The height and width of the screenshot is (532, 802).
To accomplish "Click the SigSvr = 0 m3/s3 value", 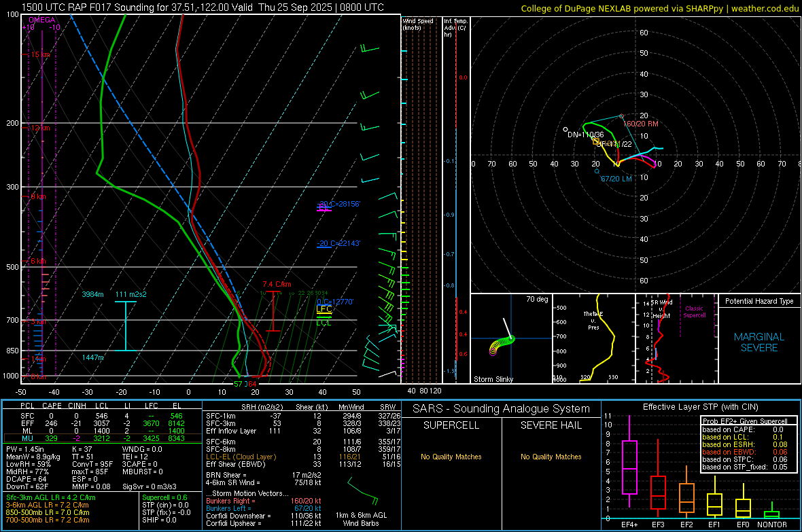I will pos(150,486).
